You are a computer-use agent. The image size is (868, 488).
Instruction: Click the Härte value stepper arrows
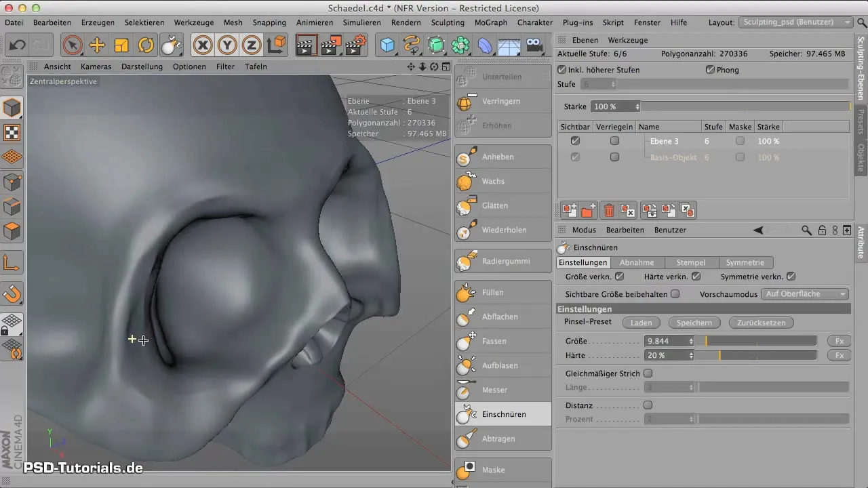pyautogui.click(x=691, y=355)
